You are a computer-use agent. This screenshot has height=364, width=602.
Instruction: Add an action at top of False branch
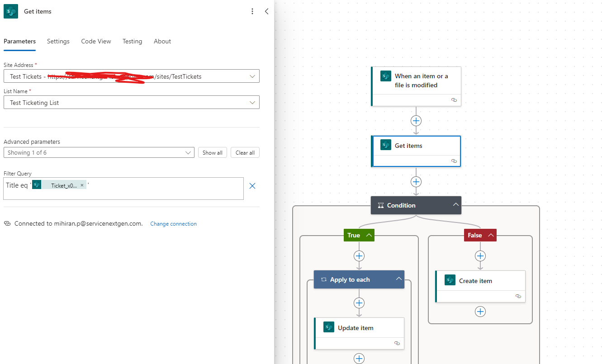(480, 256)
